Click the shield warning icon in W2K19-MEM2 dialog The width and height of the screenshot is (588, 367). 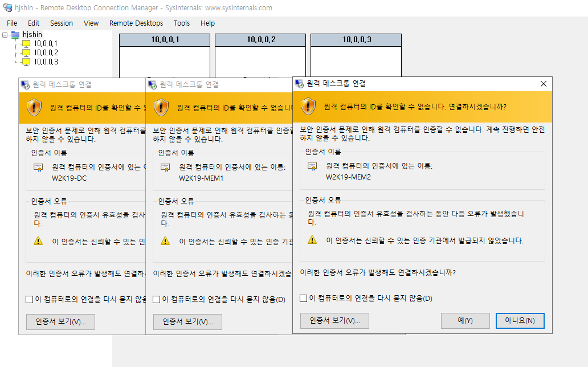[308, 107]
